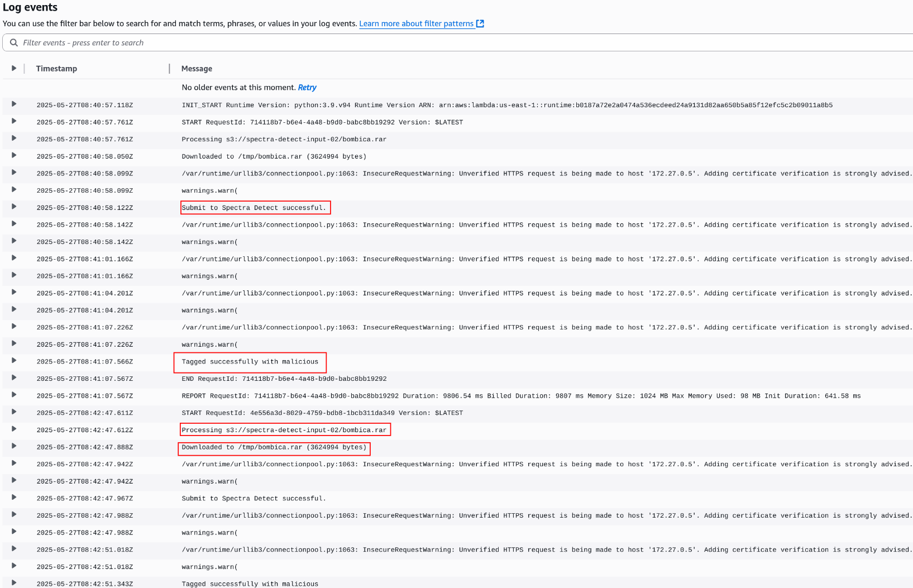
Task: Click the START RequestId 4e556a3d message
Action: click(322, 413)
